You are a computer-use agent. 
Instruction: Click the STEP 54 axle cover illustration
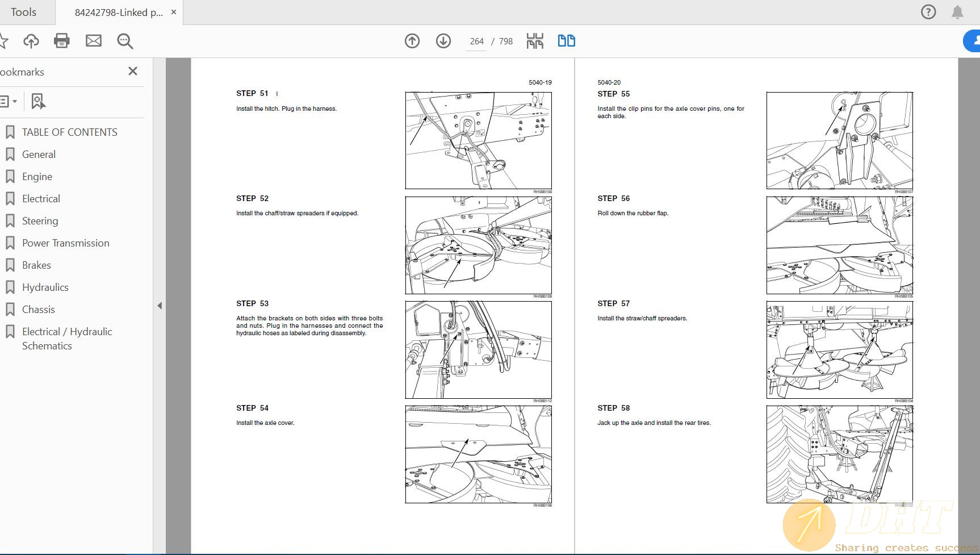coord(478,454)
